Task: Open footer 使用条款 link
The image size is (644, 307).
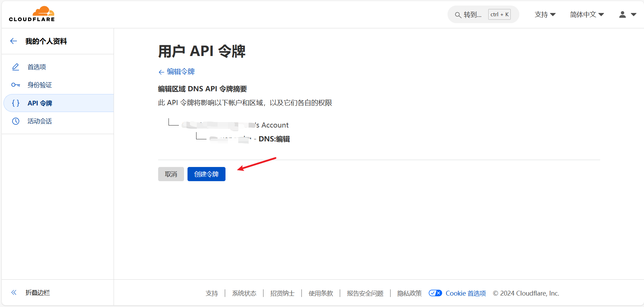Action: pos(321,293)
